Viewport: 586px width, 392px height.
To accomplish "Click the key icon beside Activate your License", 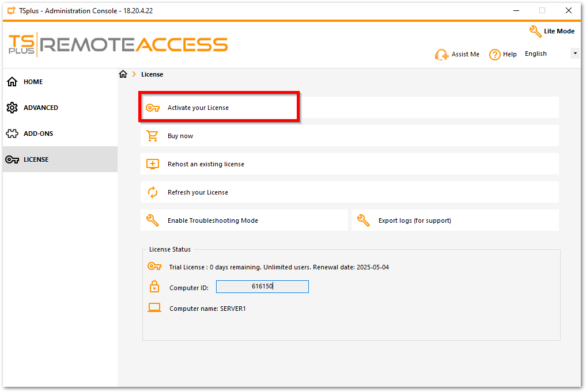I will (x=153, y=108).
